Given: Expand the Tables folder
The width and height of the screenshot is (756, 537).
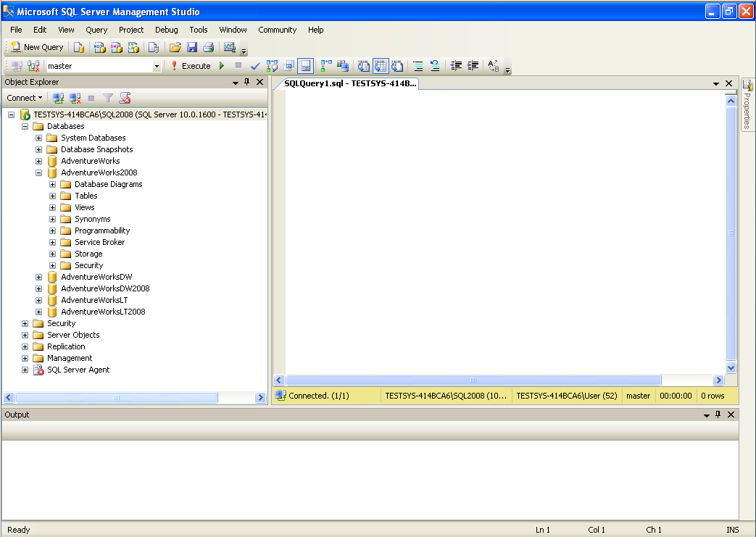Looking at the screenshot, I should point(53,196).
